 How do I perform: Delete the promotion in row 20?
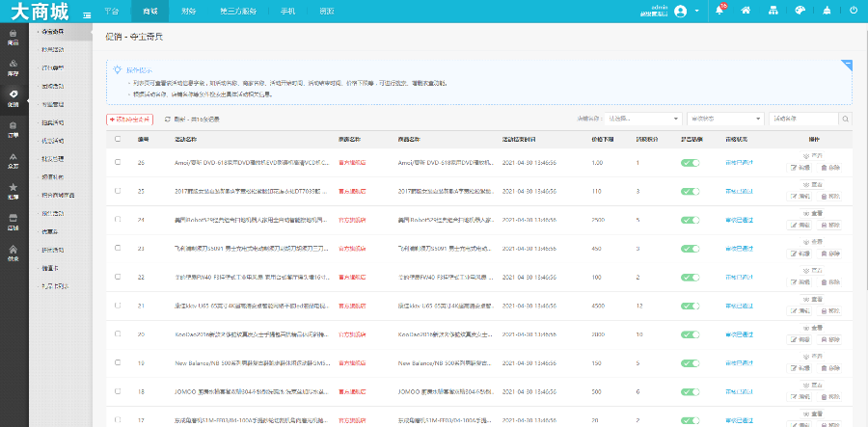point(829,339)
